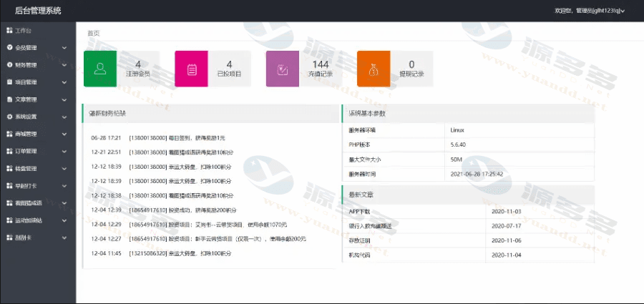The width and height of the screenshot is (644, 304).
Task: Expand the 运动加油站 chevron
Action: (x=64, y=220)
